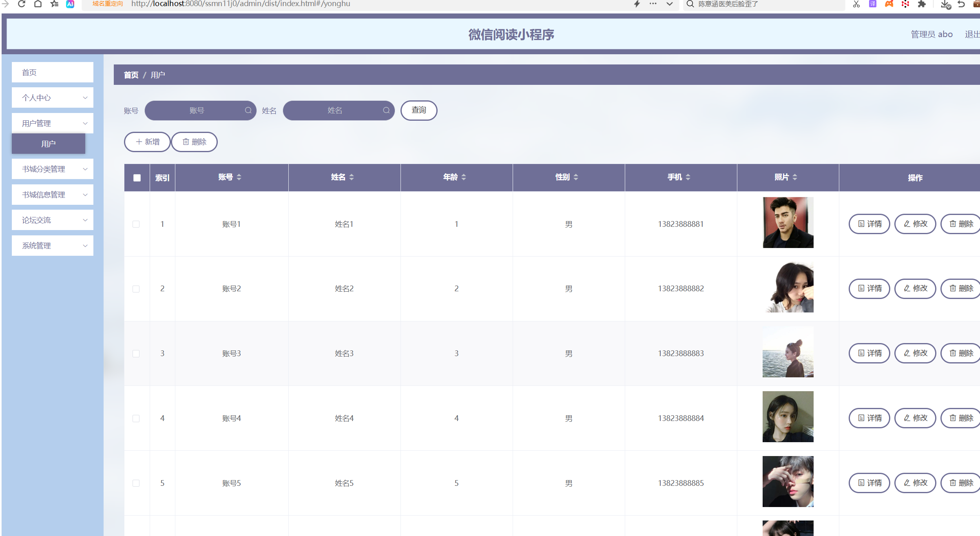Image resolution: width=980 pixels, height=536 pixels.
Task: Select the 用户 submenu item
Action: coord(49,144)
